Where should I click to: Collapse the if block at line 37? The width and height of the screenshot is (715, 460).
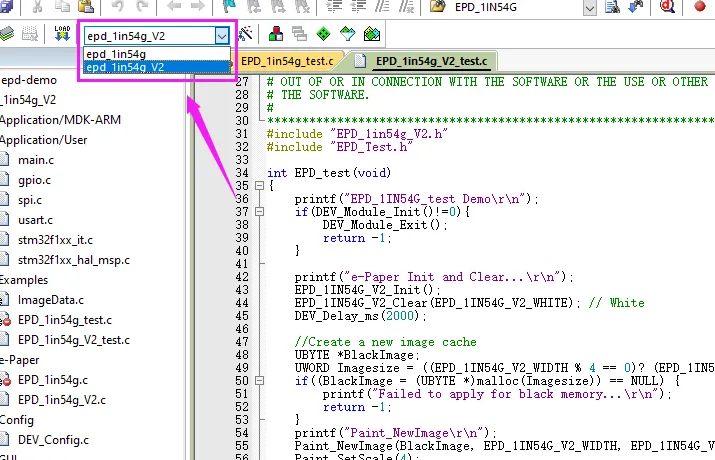(x=259, y=212)
